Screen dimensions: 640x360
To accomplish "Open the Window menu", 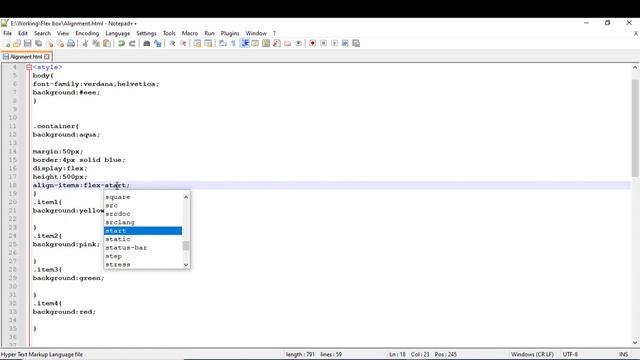I will click(x=256, y=33).
